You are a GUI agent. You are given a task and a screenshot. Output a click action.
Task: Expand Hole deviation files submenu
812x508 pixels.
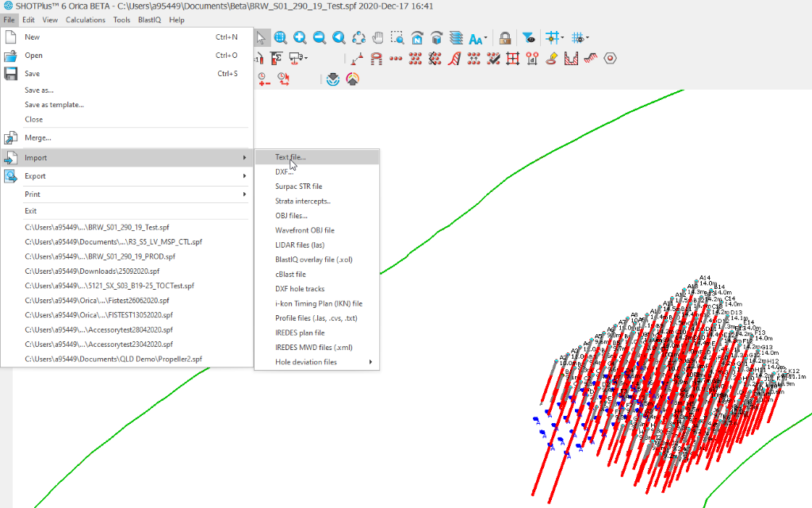click(x=317, y=362)
